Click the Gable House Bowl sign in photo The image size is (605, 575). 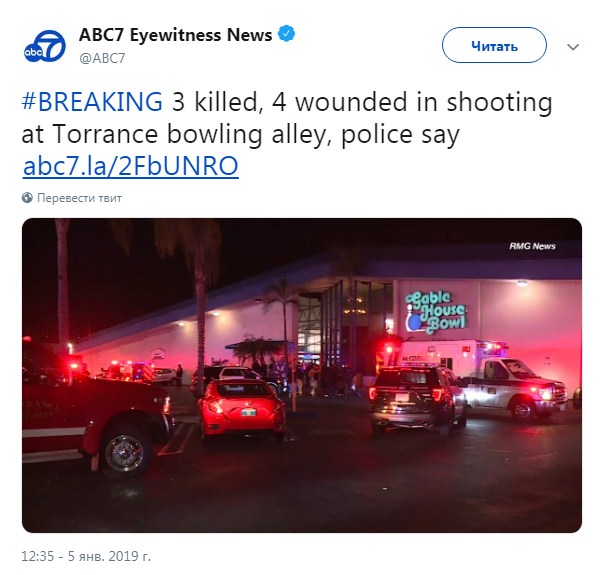pos(436,312)
